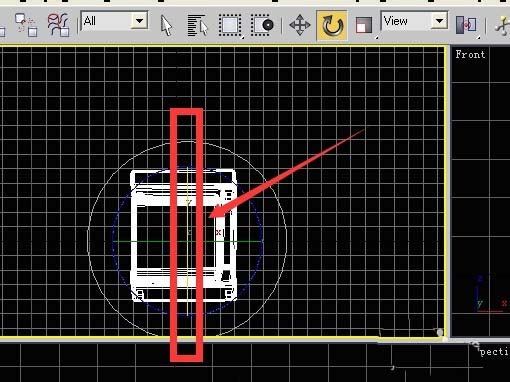Open the Select by Name tool
Image resolution: width=510 pixels, height=382 pixels.
pos(198,25)
